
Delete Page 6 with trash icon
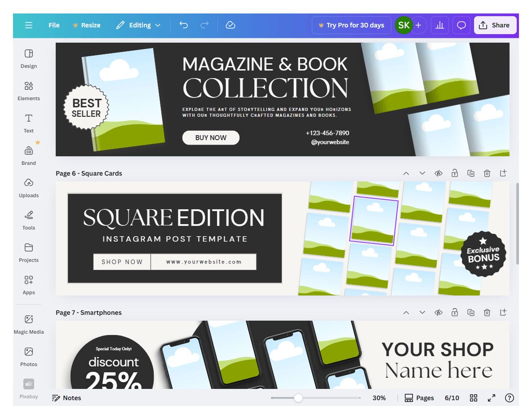coord(487,173)
